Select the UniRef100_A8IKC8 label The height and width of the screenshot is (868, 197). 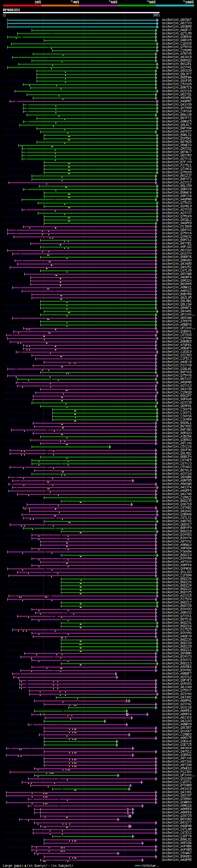(x=177, y=57)
